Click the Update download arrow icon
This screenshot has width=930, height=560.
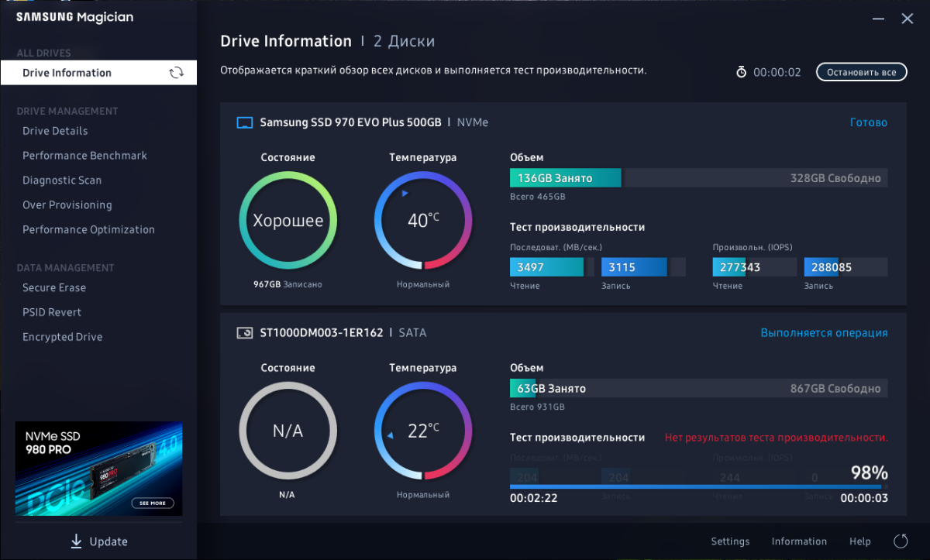(x=76, y=541)
